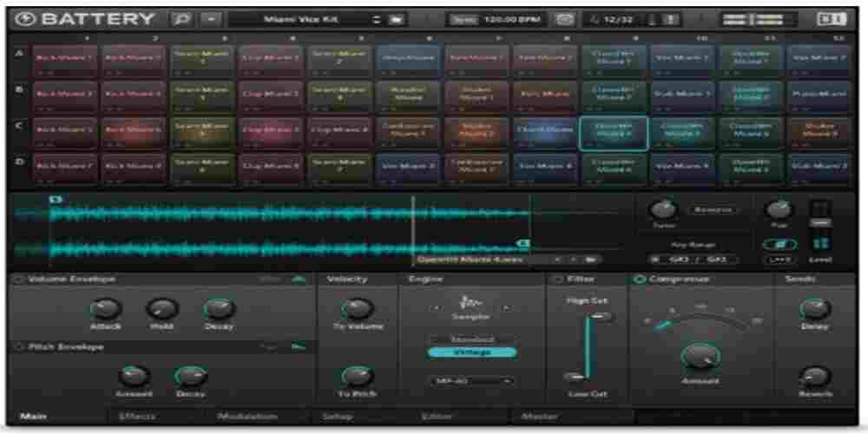
Task: Select the Vox Miami 1 cell
Action: coord(682,61)
